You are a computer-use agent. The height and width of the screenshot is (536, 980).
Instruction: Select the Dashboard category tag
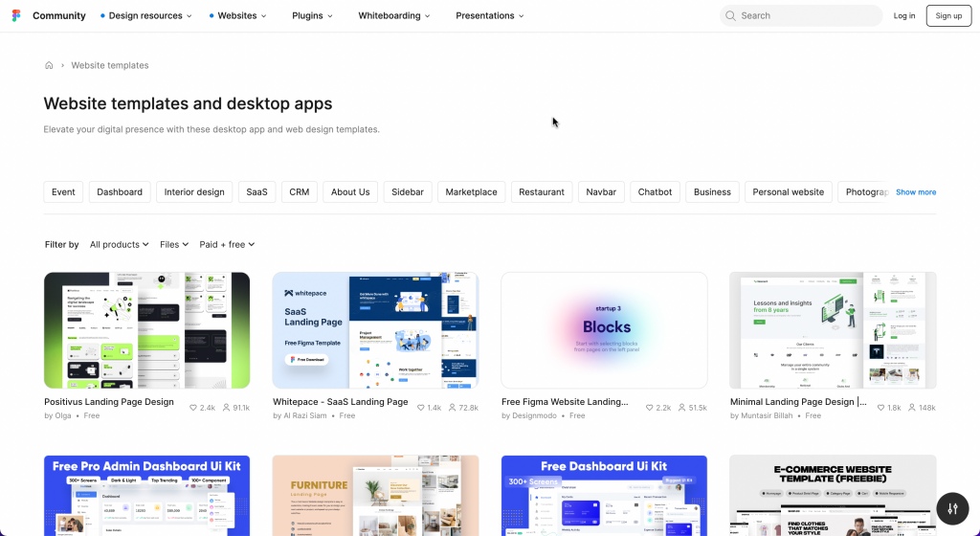point(120,191)
